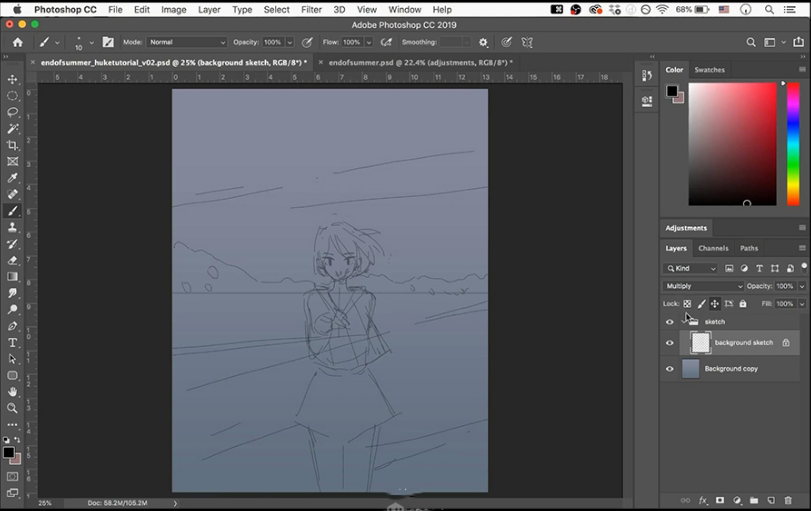Open the brush Mode Normal dropdown
The height and width of the screenshot is (511, 811).
pos(187,43)
